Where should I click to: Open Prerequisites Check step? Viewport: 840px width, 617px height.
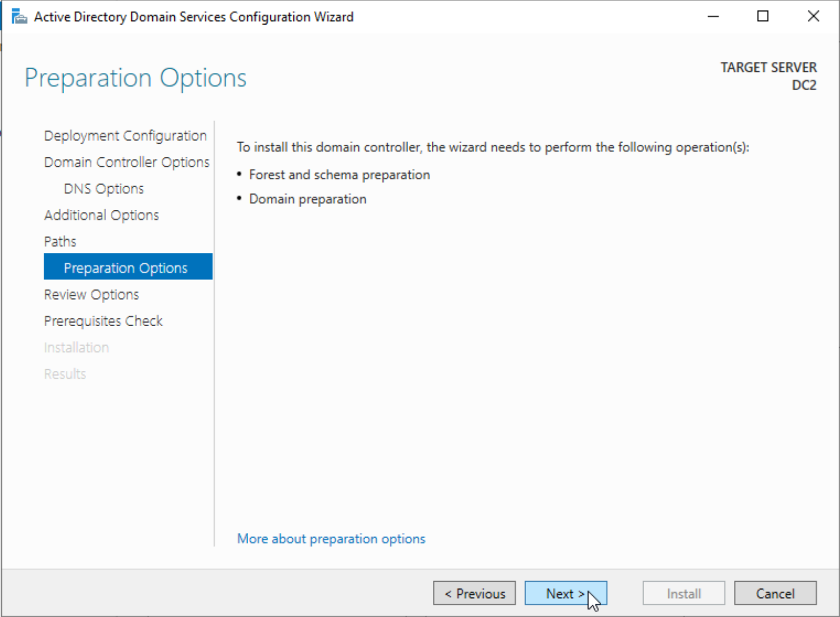pos(103,321)
